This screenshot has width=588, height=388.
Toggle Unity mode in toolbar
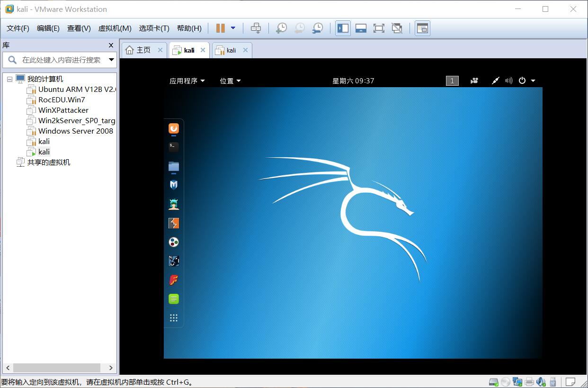click(x=397, y=28)
